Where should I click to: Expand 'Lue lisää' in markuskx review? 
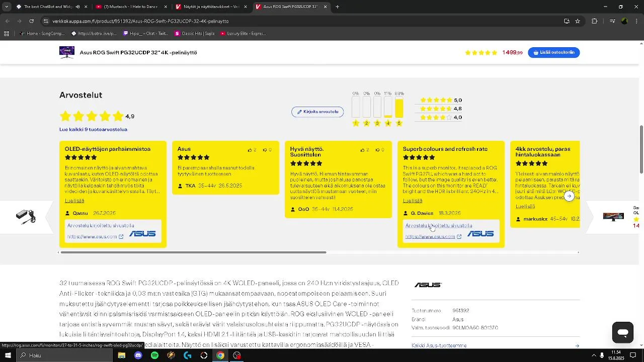click(x=525, y=206)
